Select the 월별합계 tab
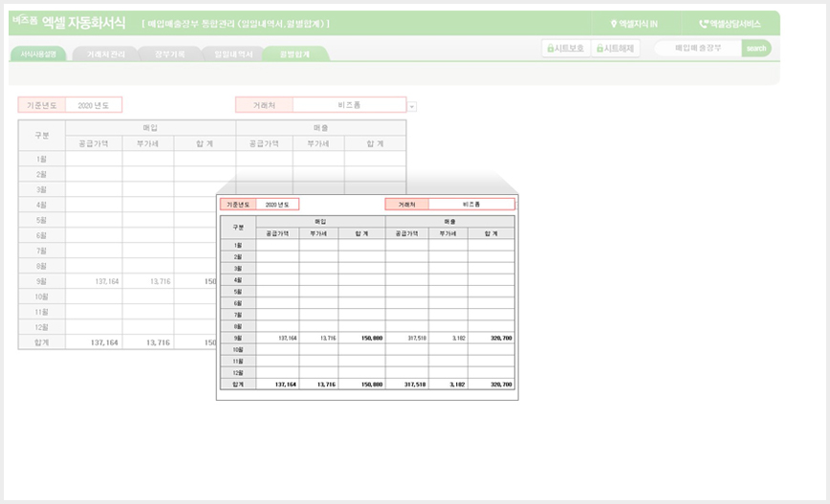 tap(295, 54)
